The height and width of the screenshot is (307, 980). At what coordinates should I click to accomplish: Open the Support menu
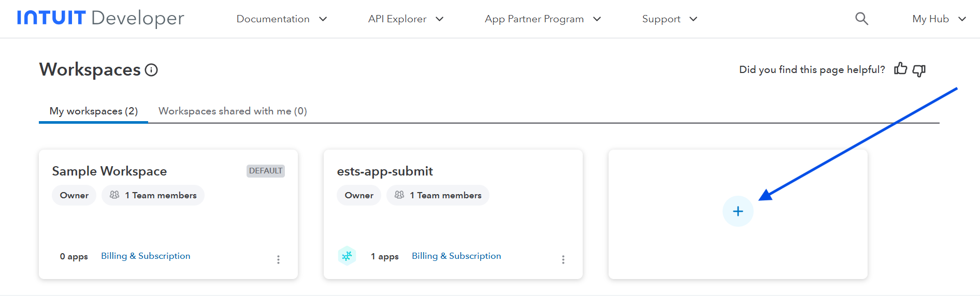click(x=669, y=19)
